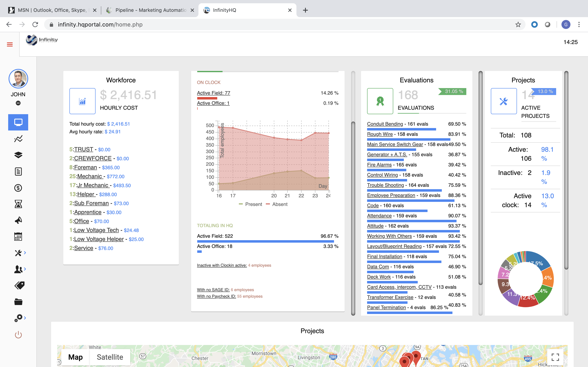Click the red power logout icon
Screen dimensions: 588x367
(18, 335)
